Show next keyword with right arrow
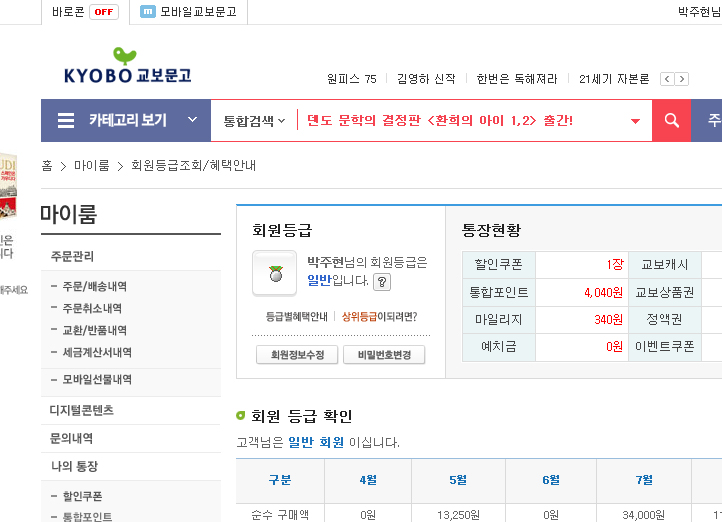The image size is (722, 522). click(682, 79)
